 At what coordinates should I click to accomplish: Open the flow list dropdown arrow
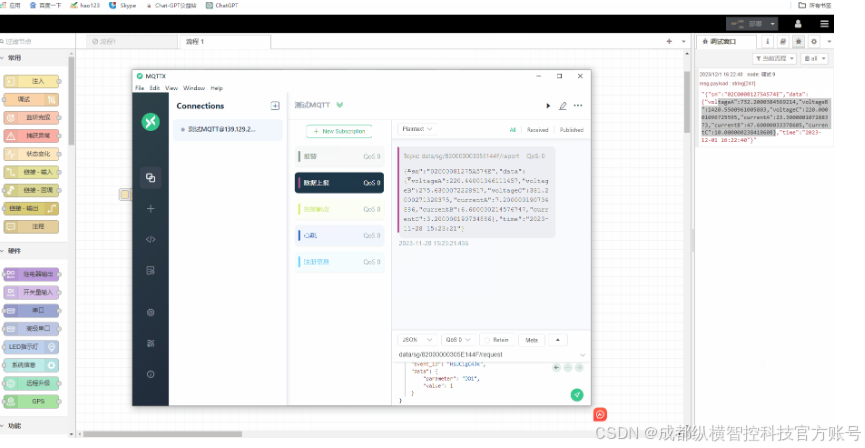[x=684, y=41]
